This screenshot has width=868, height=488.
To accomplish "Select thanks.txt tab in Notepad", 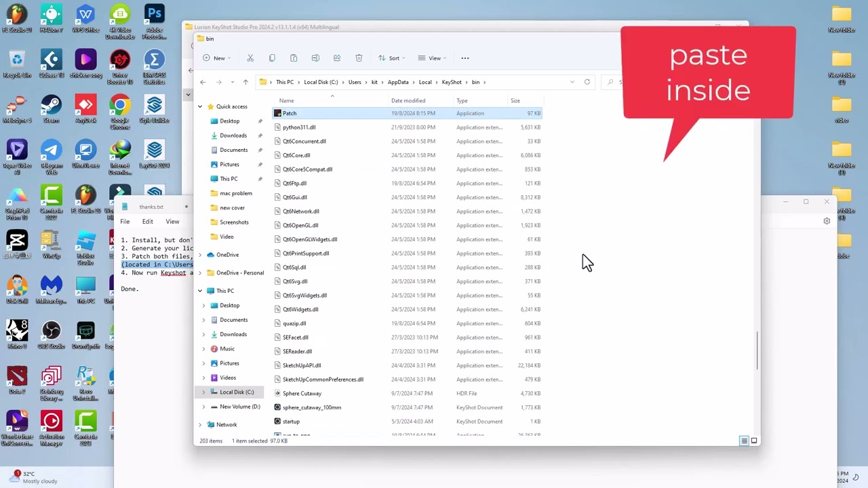I will pos(151,207).
